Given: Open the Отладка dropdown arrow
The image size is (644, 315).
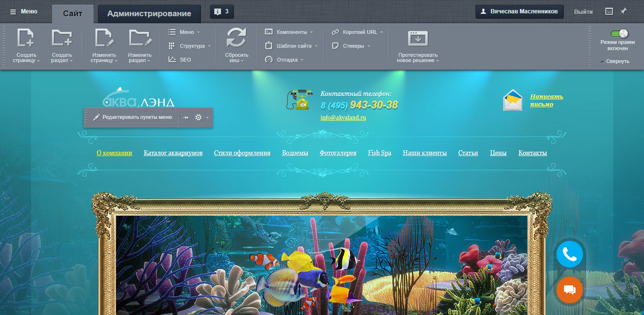Looking at the screenshot, I should 302,60.
